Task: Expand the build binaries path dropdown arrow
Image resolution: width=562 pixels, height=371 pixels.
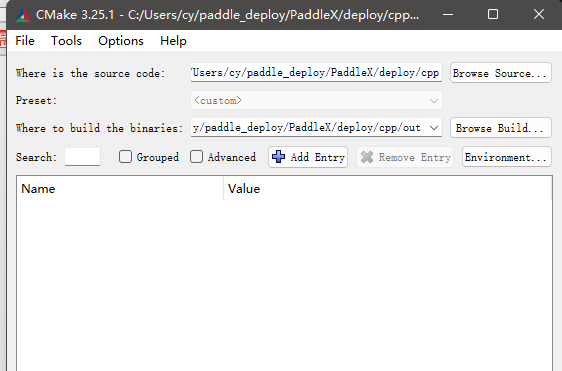Action: tap(434, 128)
